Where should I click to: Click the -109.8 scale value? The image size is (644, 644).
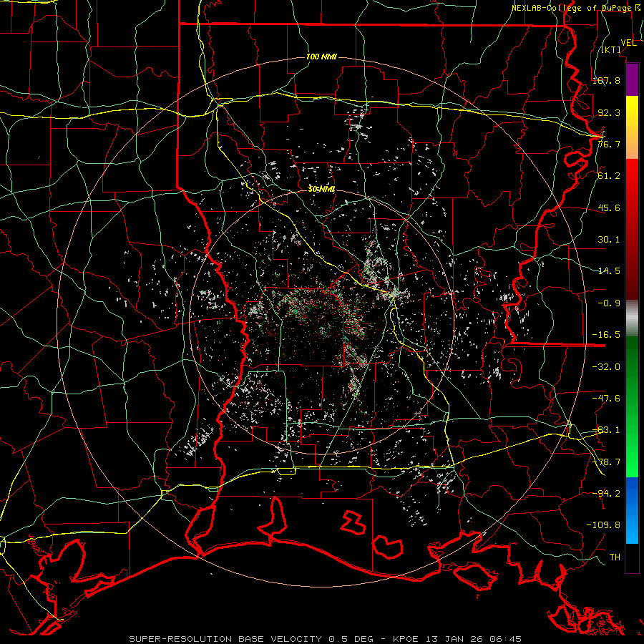[x=603, y=525]
